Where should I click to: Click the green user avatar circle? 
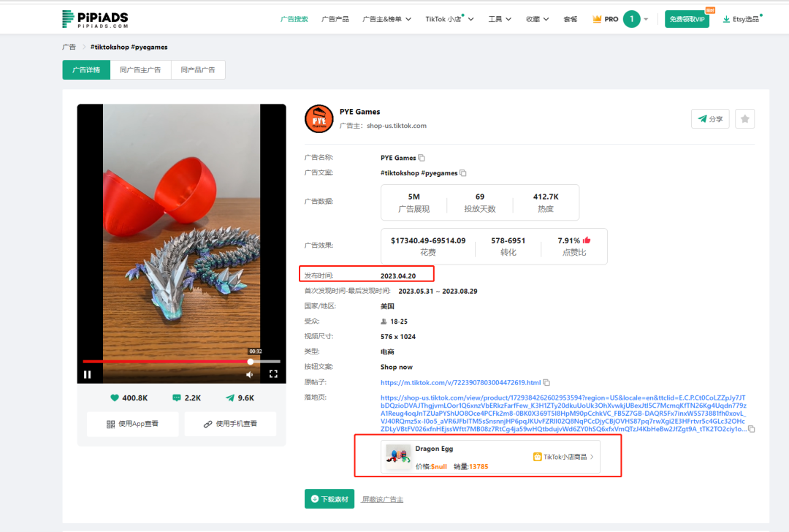click(631, 19)
